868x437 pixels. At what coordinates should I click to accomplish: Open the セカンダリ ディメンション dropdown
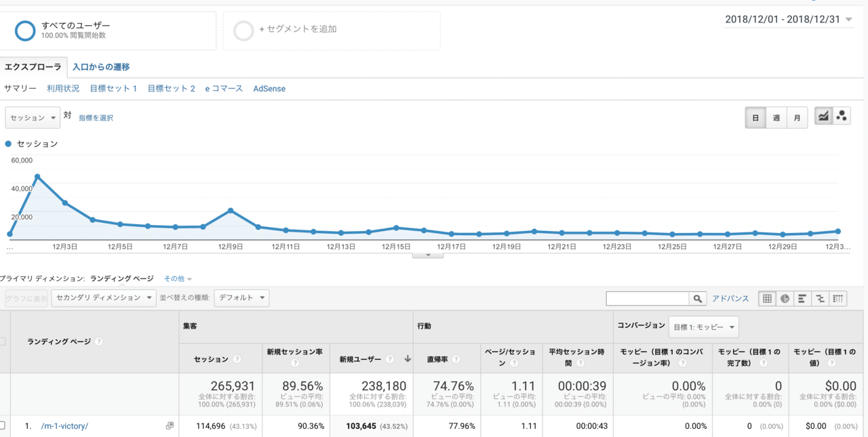tap(104, 298)
